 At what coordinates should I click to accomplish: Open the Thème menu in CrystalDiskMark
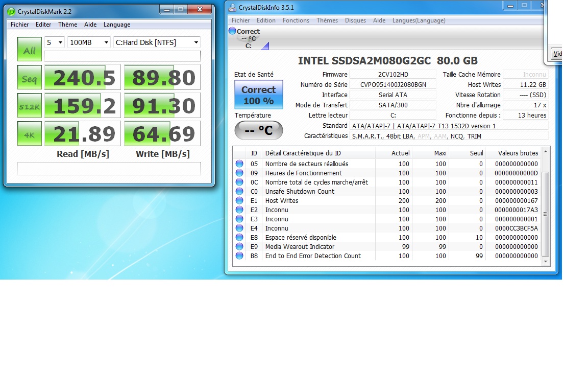pyautogui.click(x=67, y=25)
